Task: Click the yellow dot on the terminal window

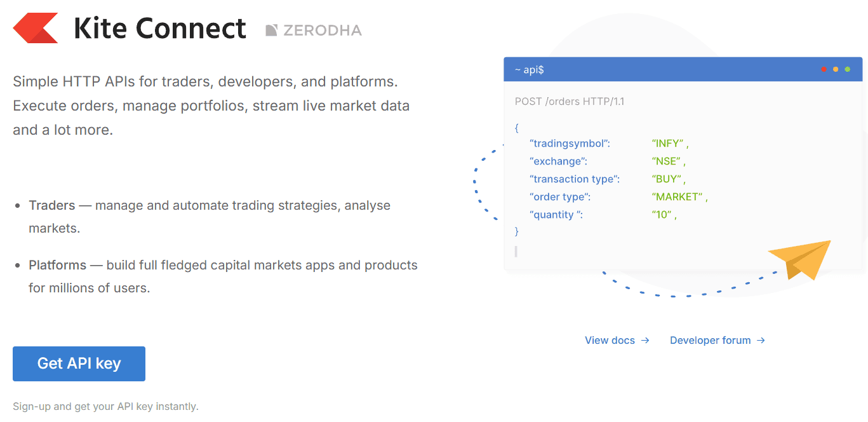Action: pyautogui.click(x=835, y=69)
